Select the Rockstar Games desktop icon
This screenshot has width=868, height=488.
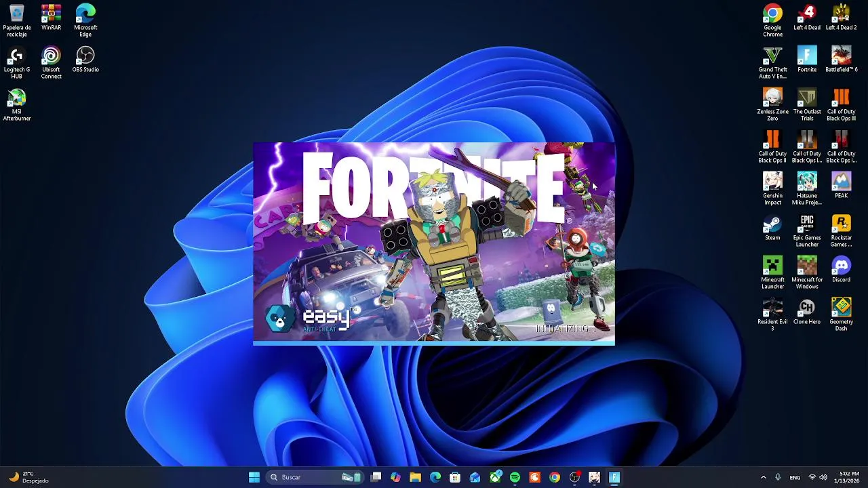coord(841,230)
